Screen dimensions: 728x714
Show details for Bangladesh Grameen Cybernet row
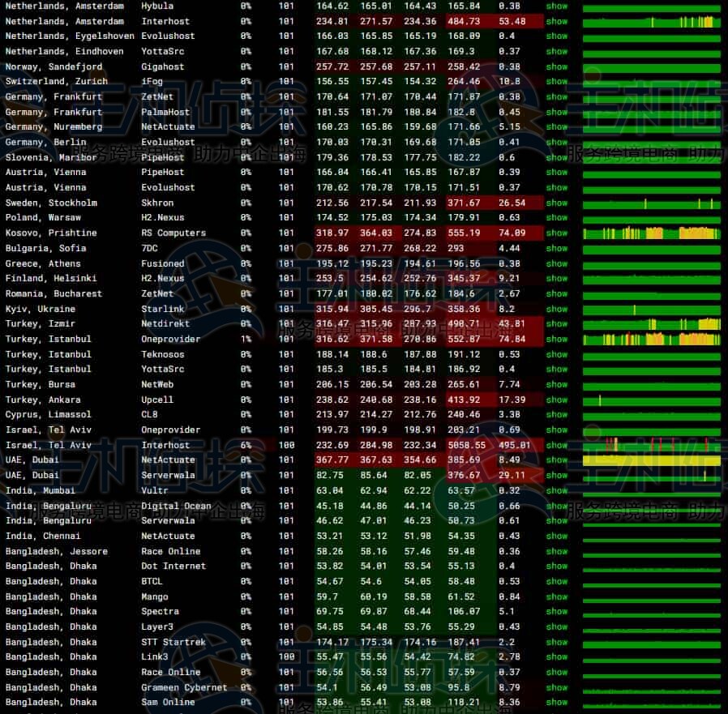coord(556,687)
